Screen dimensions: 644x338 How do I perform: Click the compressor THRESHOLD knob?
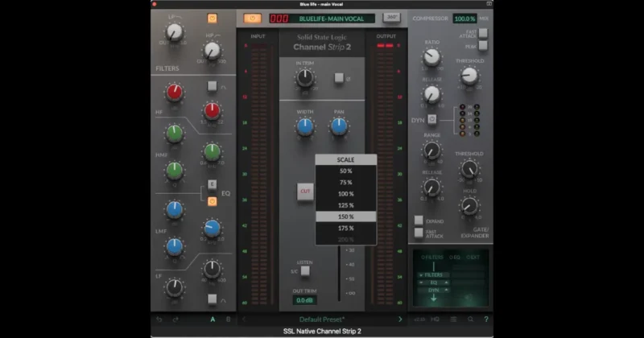[x=469, y=76]
